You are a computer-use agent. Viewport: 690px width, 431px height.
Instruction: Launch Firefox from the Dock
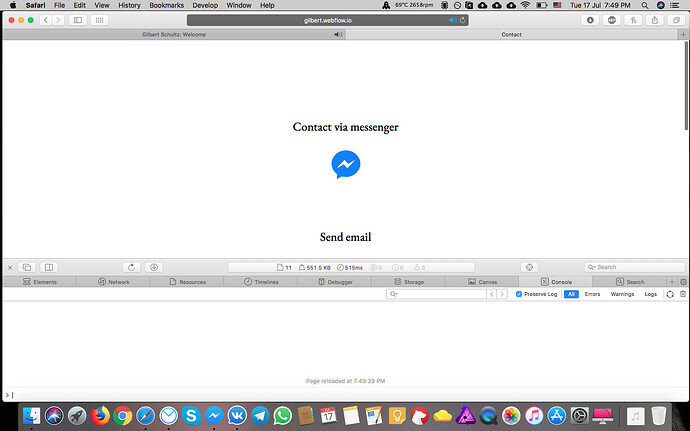pyautogui.click(x=100, y=416)
